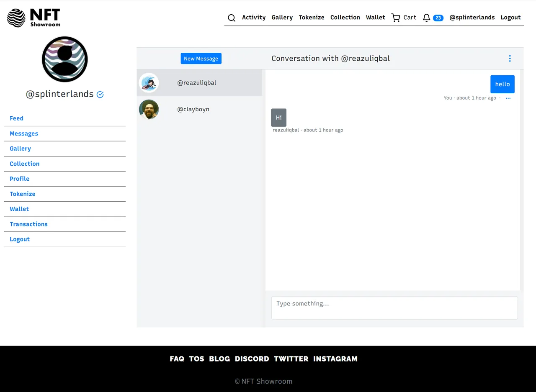
Task: Open TWITTER footer link
Action: 291,359
